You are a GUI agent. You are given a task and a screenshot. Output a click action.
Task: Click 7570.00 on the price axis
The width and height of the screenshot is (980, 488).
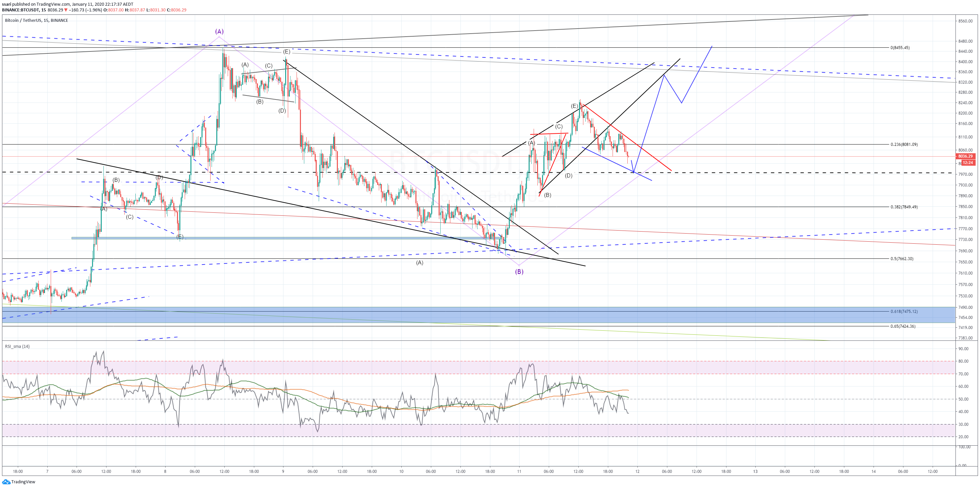click(x=966, y=284)
